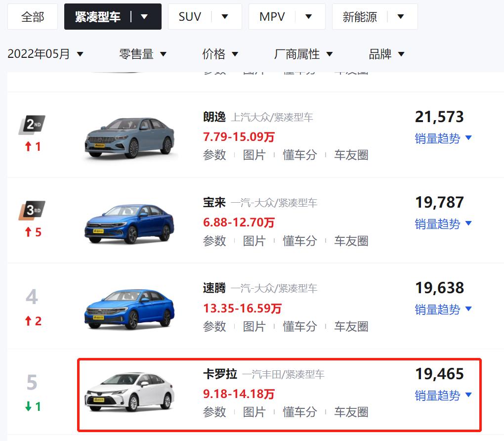Expand the SUV category dropdown

[x=225, y=16]
